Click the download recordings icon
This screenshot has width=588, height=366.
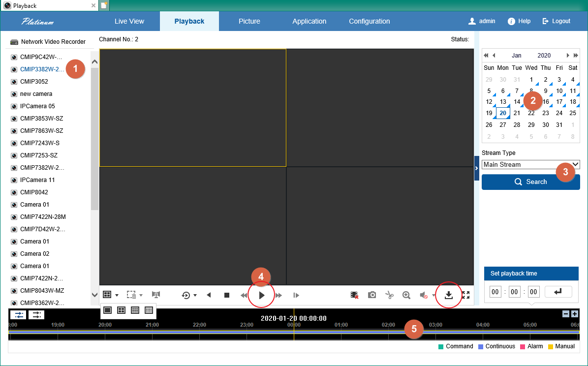pos(448,295)
